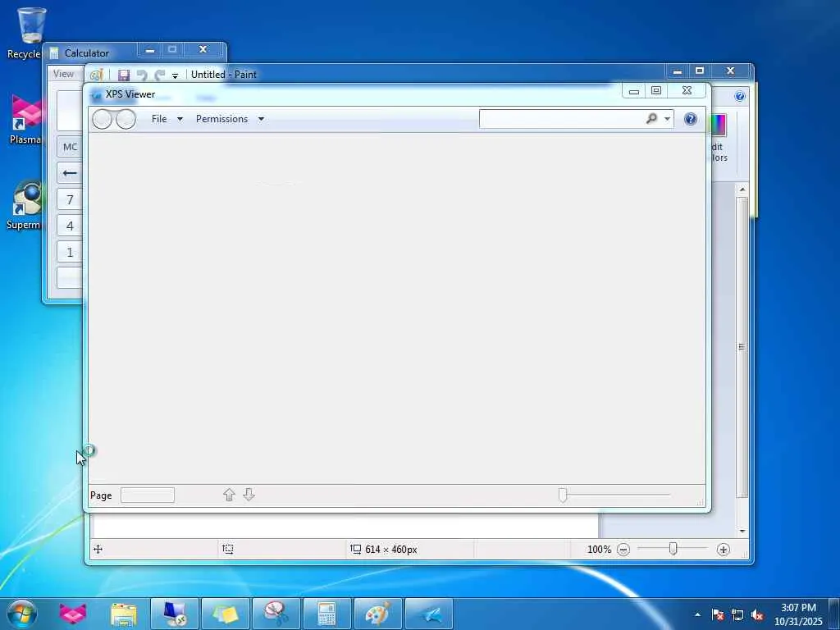Open the pink cat app in taskbar
The height and width of the screenshot is (630, 840).
coord(73,614)
